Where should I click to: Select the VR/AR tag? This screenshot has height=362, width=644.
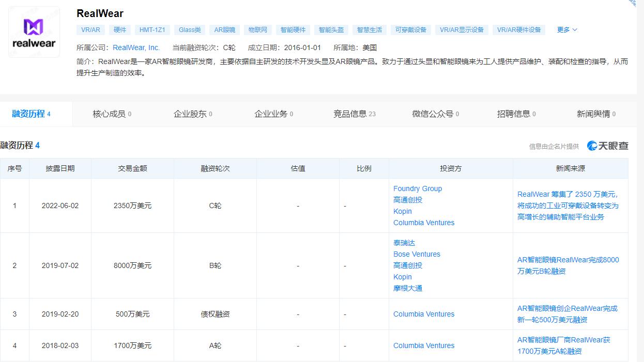91,30
